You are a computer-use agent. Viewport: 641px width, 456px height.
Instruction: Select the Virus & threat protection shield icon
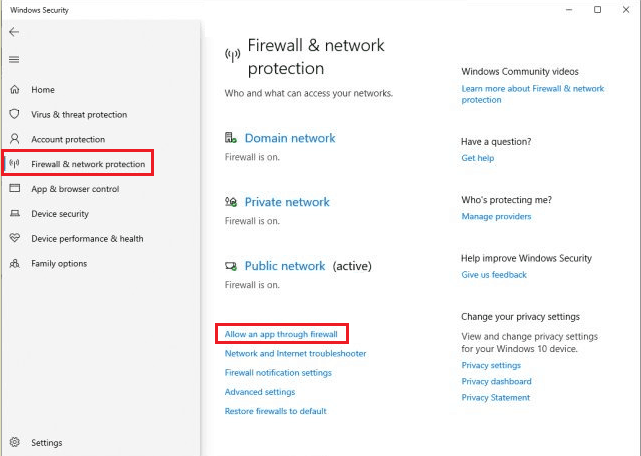click(x=14, y=115)
